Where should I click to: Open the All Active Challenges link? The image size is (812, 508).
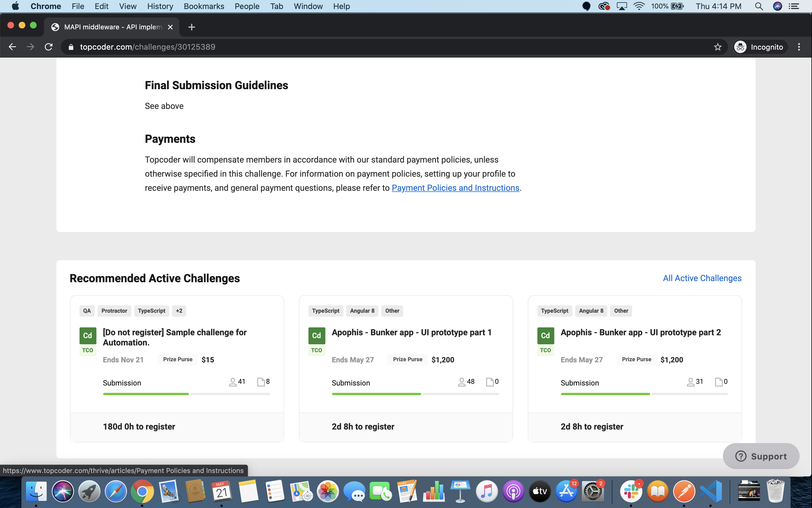point(702,278)
